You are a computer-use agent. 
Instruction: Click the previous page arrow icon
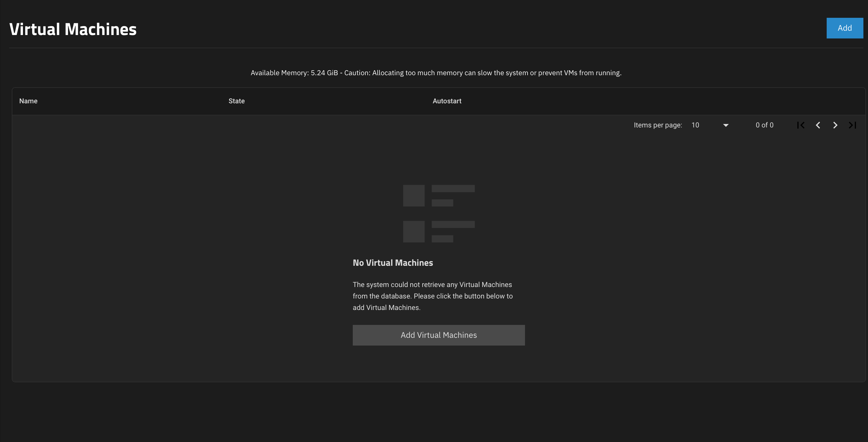click(818, 125)
